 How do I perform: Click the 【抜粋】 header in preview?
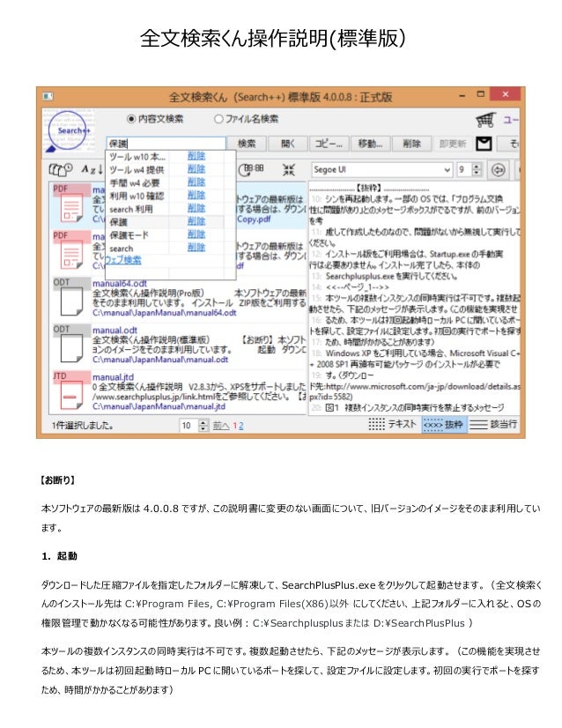[x=368, y=188]
